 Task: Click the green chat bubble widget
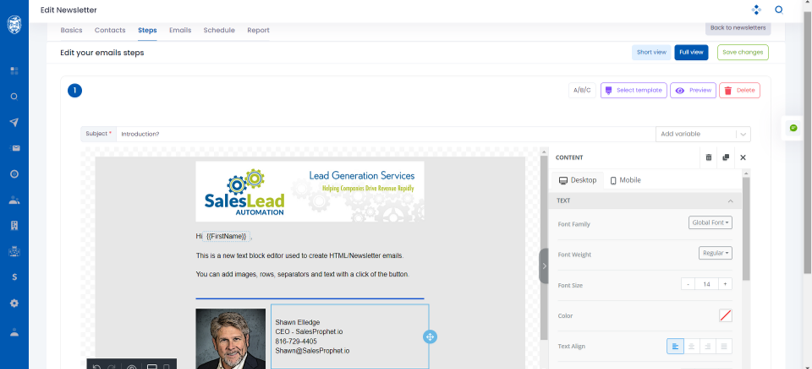[x=793, y=128]
